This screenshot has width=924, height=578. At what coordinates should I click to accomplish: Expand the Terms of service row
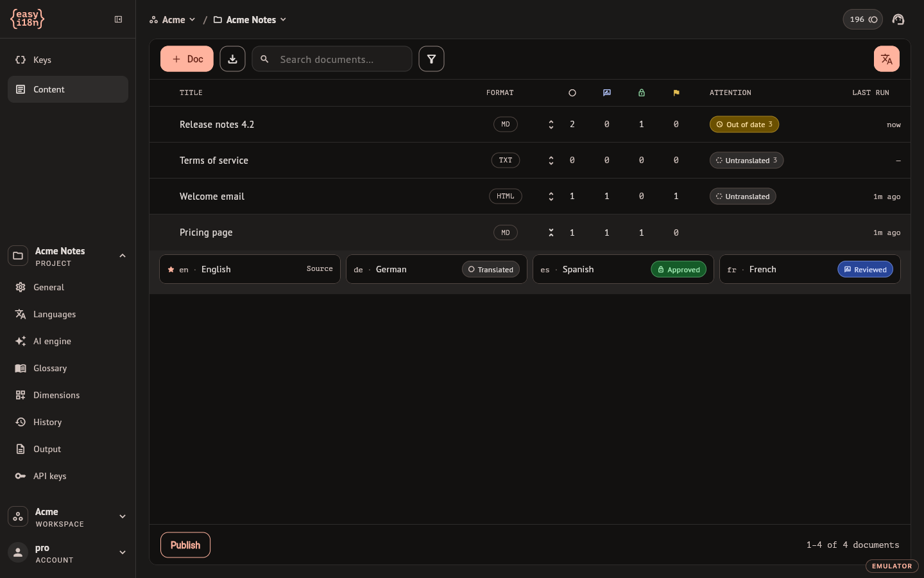click(551, 161)
